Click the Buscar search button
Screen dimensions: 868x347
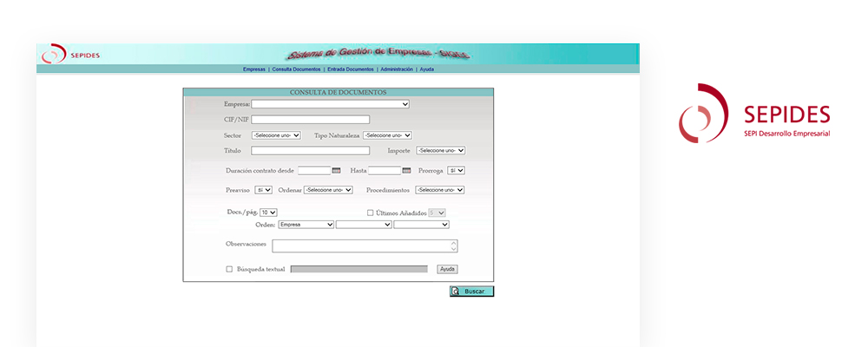pos(471,291)
